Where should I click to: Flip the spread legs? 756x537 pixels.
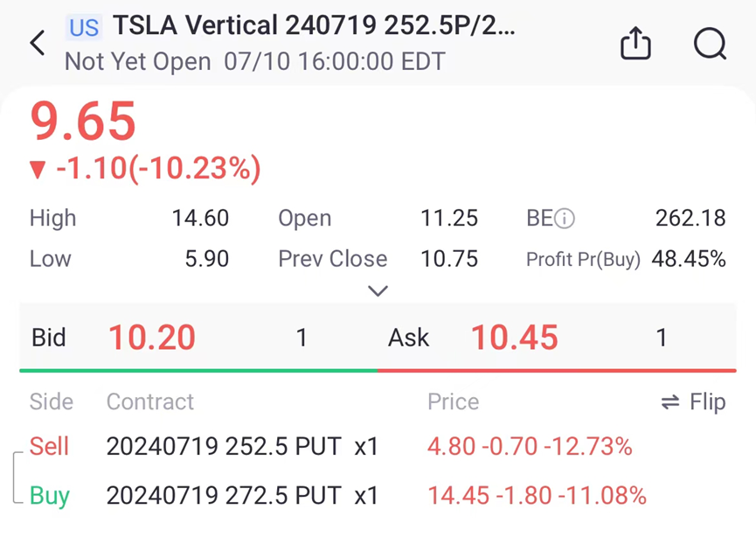(693, 402)
